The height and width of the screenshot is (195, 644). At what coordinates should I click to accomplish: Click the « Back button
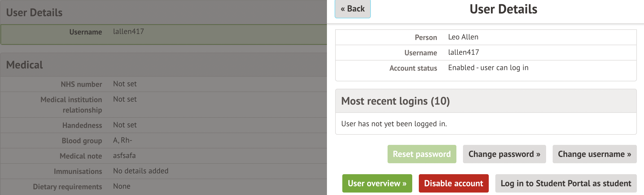tap(352, 8)
